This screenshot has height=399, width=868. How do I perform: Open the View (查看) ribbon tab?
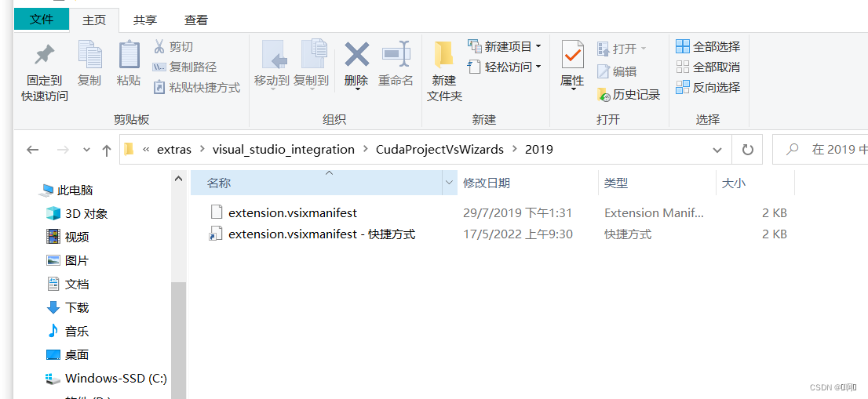click(196, 20)
